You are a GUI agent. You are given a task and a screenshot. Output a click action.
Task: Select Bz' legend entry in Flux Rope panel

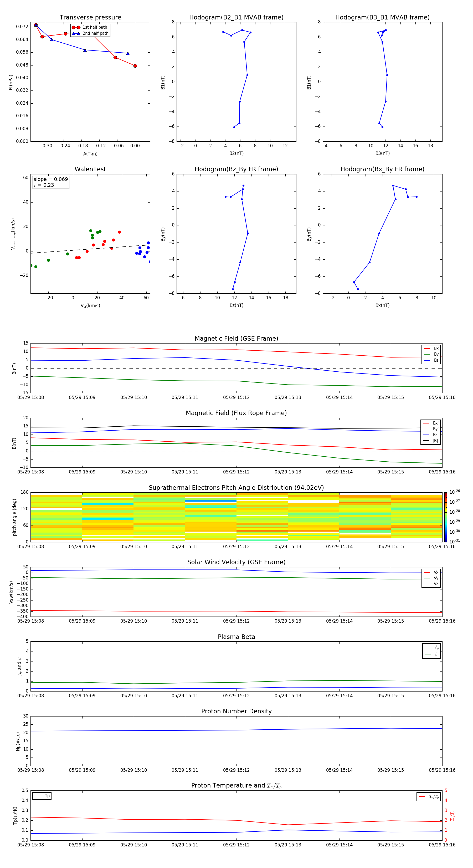(x=431, y=435)
